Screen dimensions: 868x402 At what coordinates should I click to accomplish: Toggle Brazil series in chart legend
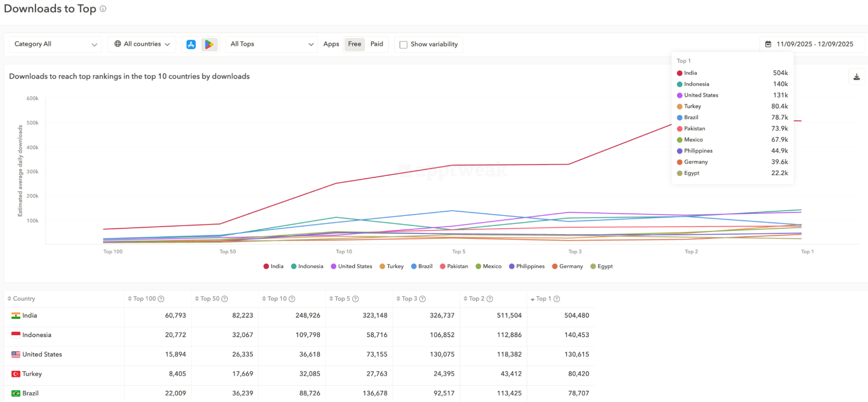[422, 266]
